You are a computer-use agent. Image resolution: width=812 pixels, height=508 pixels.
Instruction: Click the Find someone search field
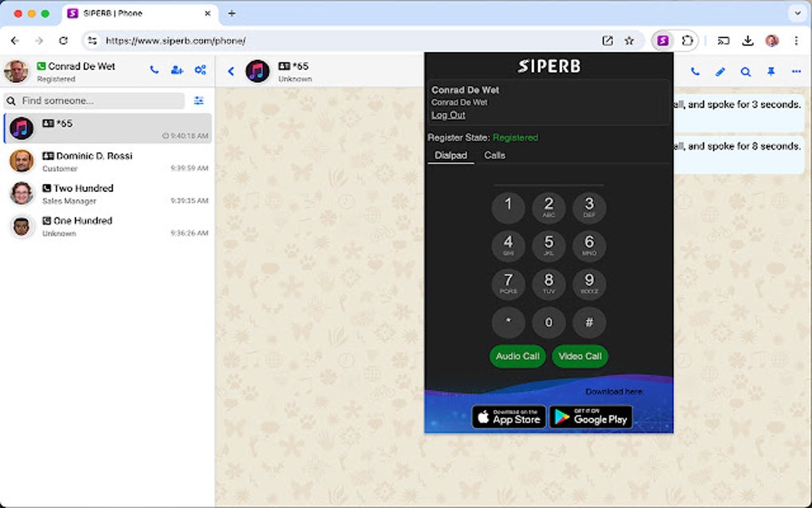click(96, 100)
